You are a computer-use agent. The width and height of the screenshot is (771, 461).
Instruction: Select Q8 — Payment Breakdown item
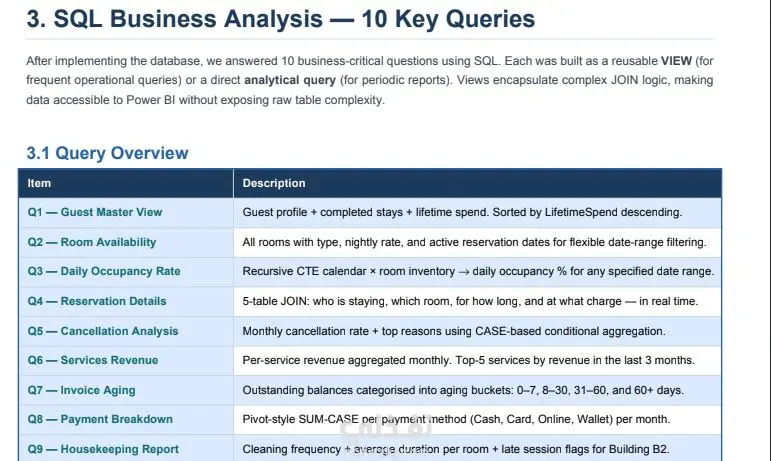click(x=100, y=419)
